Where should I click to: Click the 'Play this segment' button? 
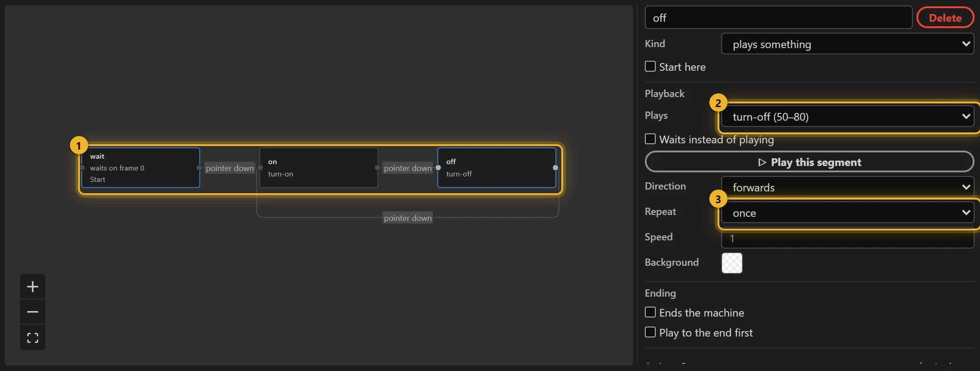click(809, 162)
